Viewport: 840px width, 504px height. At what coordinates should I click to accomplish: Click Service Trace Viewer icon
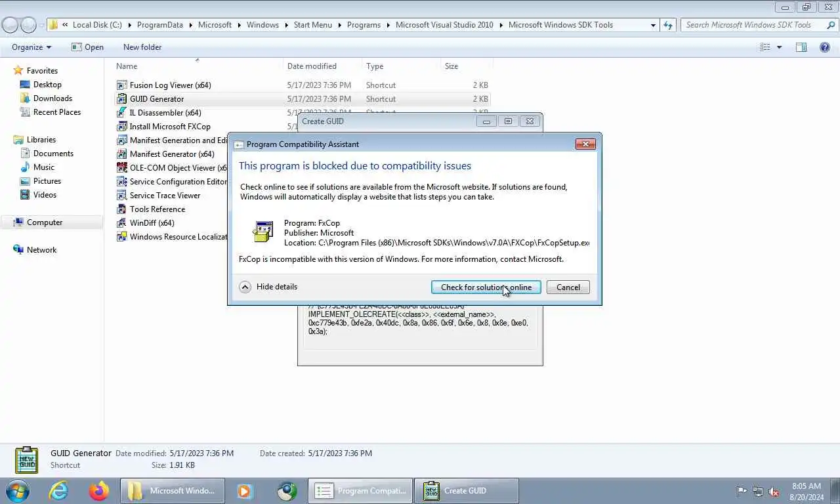click(x=121, y=196)
